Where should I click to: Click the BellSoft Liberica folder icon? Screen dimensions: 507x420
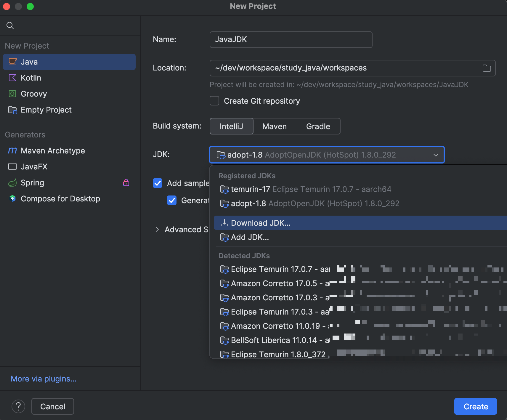pos(224,340)
